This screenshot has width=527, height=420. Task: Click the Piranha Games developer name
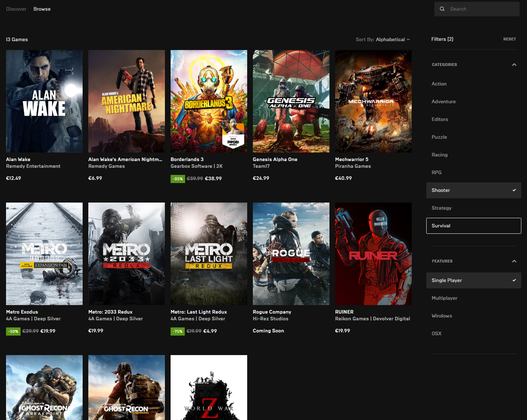(x=353, y=166)
